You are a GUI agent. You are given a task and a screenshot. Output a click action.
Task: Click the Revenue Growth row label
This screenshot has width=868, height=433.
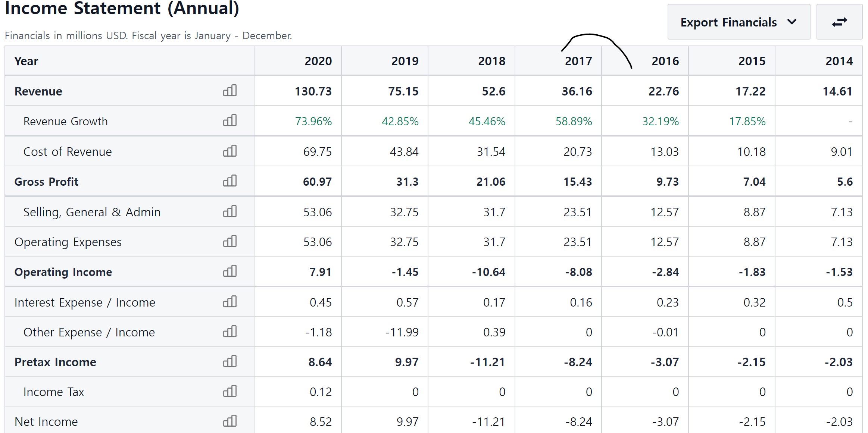tap(65, 121)
